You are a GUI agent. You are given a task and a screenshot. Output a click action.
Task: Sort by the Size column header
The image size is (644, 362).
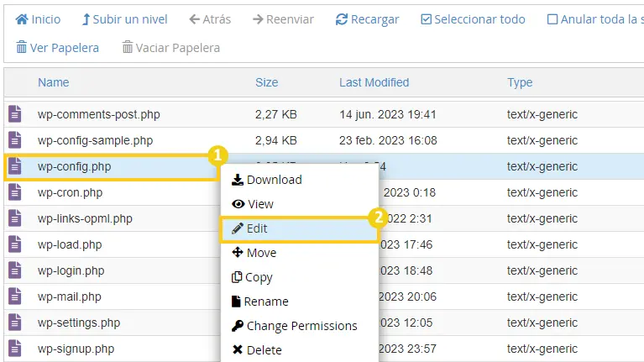pos(266,82)
